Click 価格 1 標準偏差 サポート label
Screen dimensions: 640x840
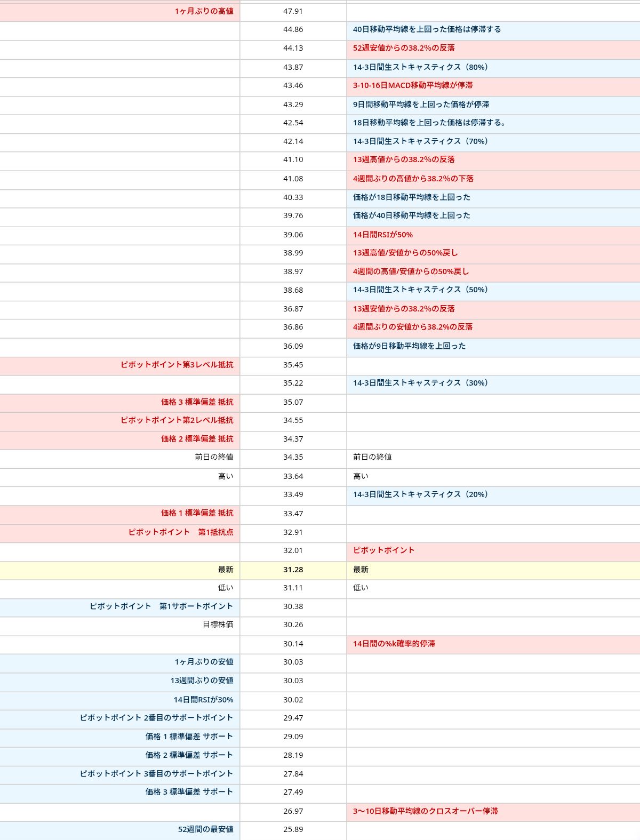click(x=189, y=737)
